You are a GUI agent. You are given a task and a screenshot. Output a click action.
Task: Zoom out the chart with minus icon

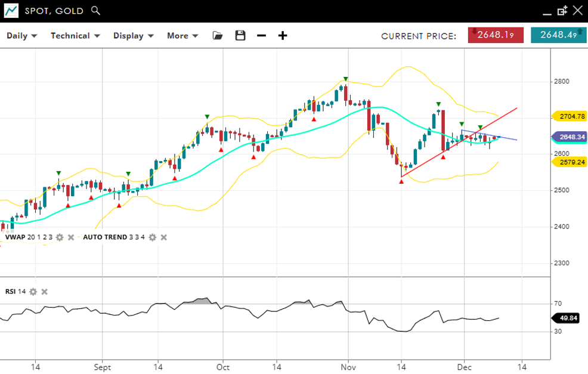pos(261,36)
